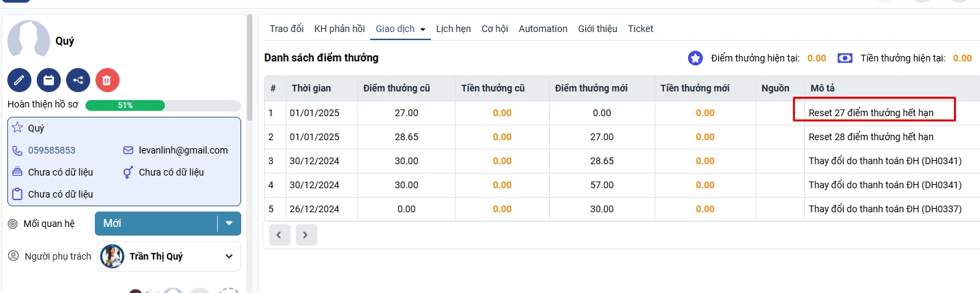Go to the previous table page
Viewport: 980px width, 293px height.
click(x=279, y=235)
